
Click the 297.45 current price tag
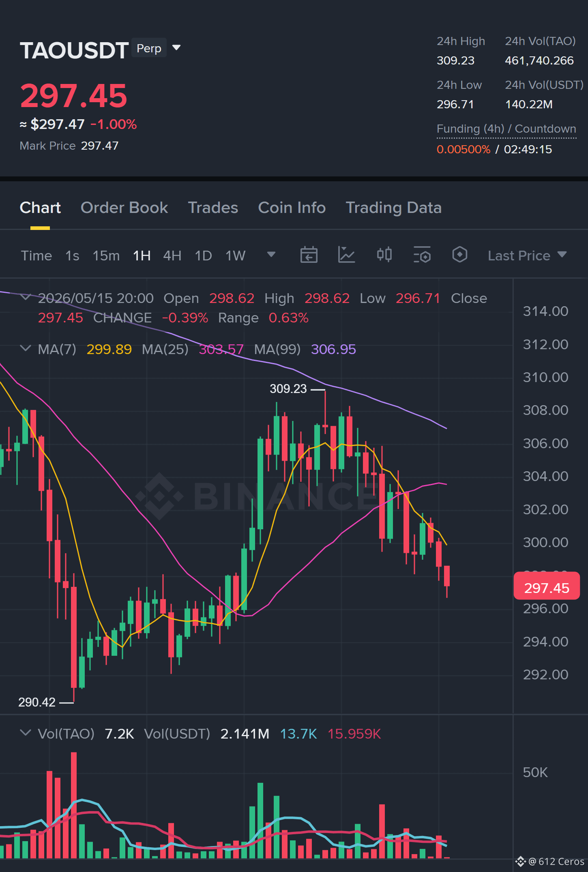[x=546, y=587]
